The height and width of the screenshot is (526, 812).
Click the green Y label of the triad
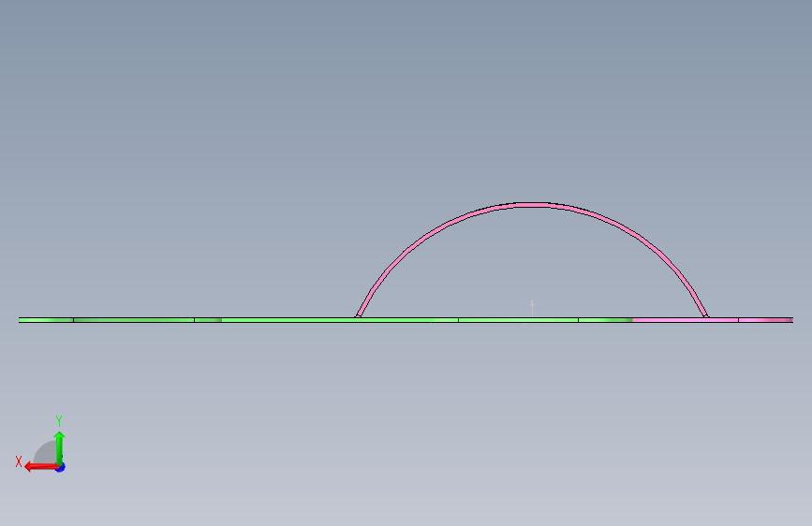(x=59, y=420)
